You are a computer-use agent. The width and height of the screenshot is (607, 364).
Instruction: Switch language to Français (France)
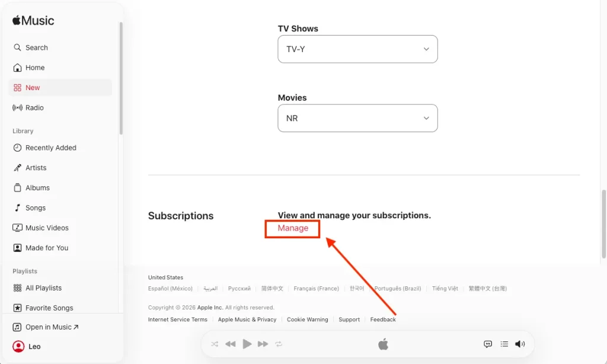[317, 289]
